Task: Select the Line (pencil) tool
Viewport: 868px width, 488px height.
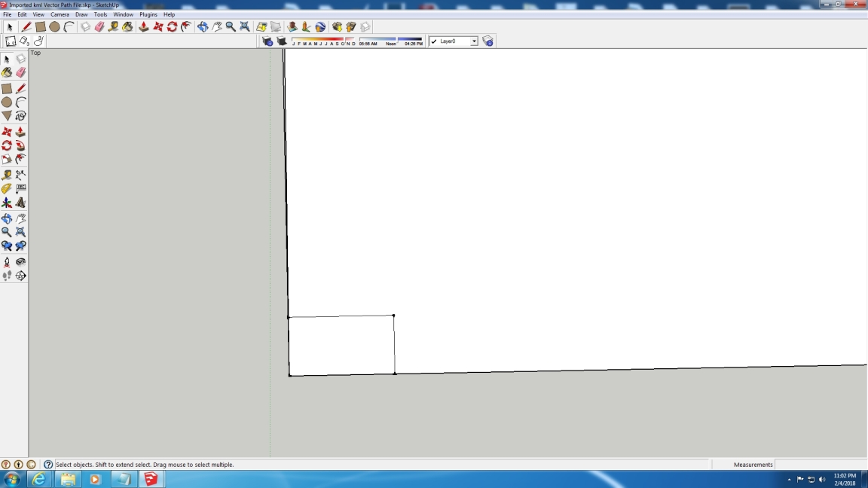Action: pyautogui.click(x=26, y=26)
